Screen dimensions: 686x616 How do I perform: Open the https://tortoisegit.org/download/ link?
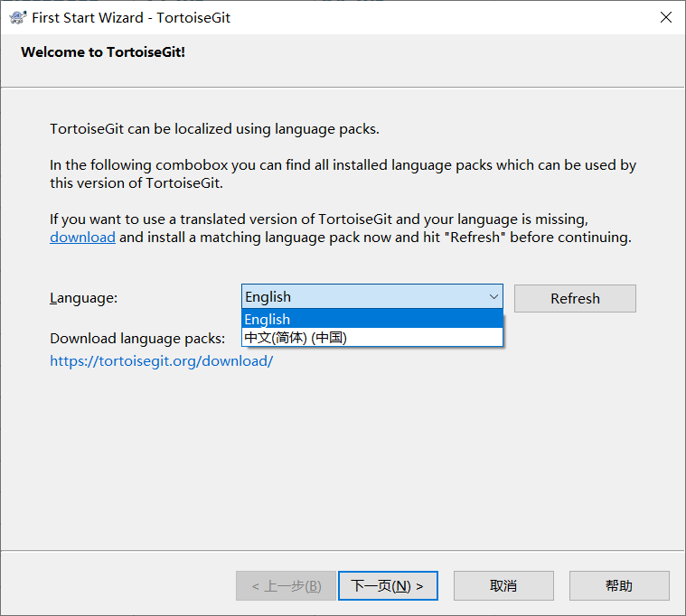tap(162, 361)
